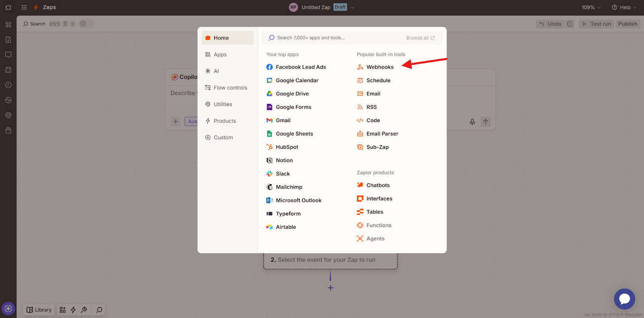Click the Zaps lightning bolt logo
Image resolution: width=644 pixels, height=318 pixels.
[36, 7]
